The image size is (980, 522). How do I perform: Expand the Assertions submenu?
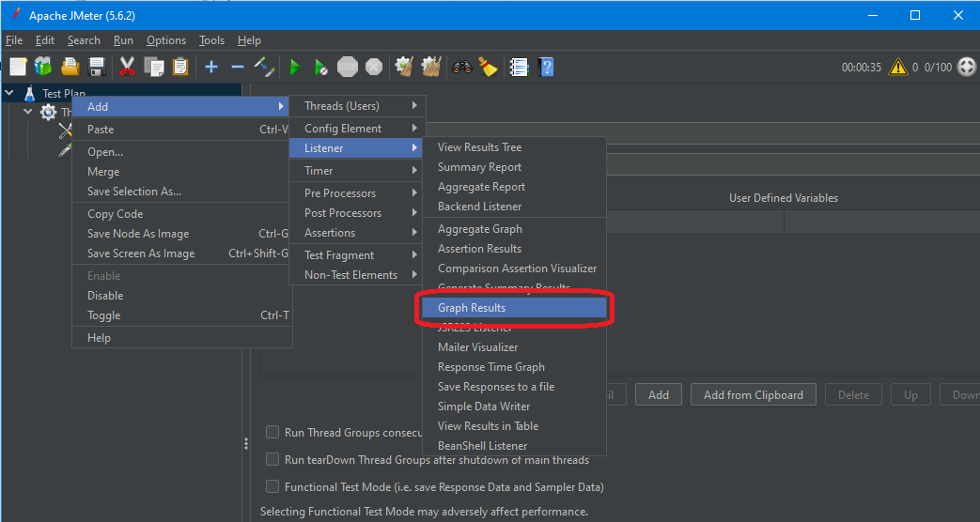coord(357,233)
